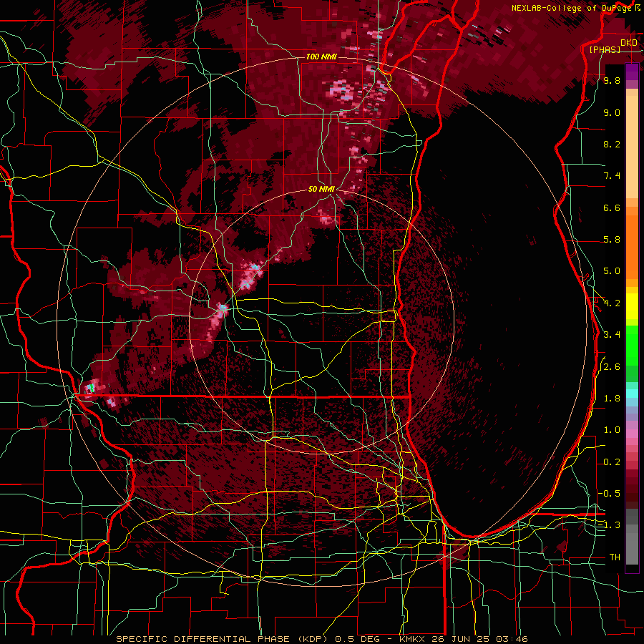Image resolution: width=644 pixels, height=644 pixels.
Task: Click the TH threshold label
Action: point(615,557)
